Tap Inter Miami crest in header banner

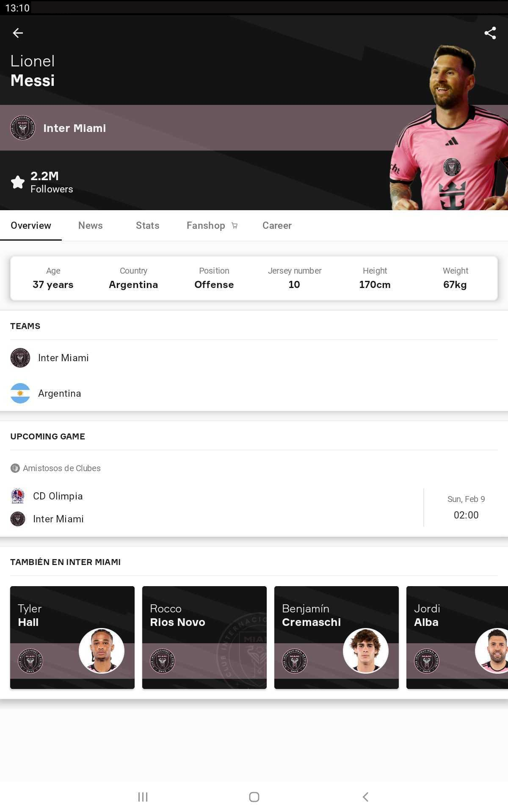[x=23, y=128]
